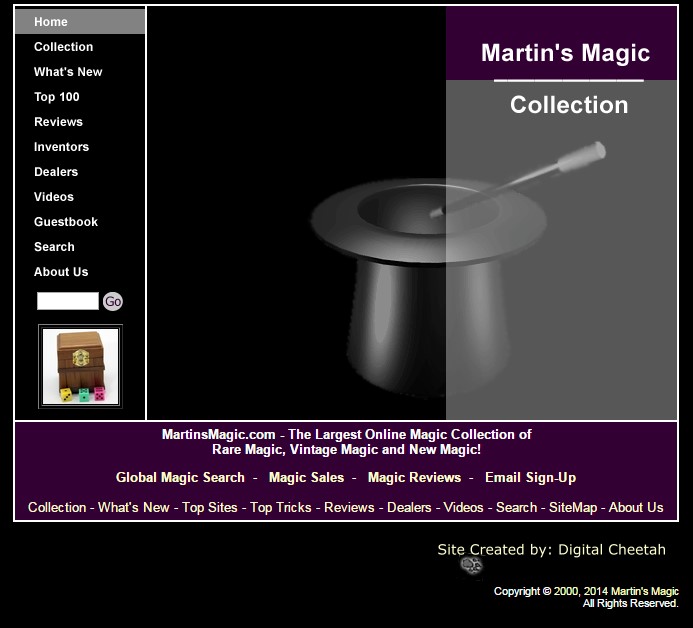This screenshot has height=628, width=693.
Task: Click the Collection heading under the banner
Action: coord(569,105)
